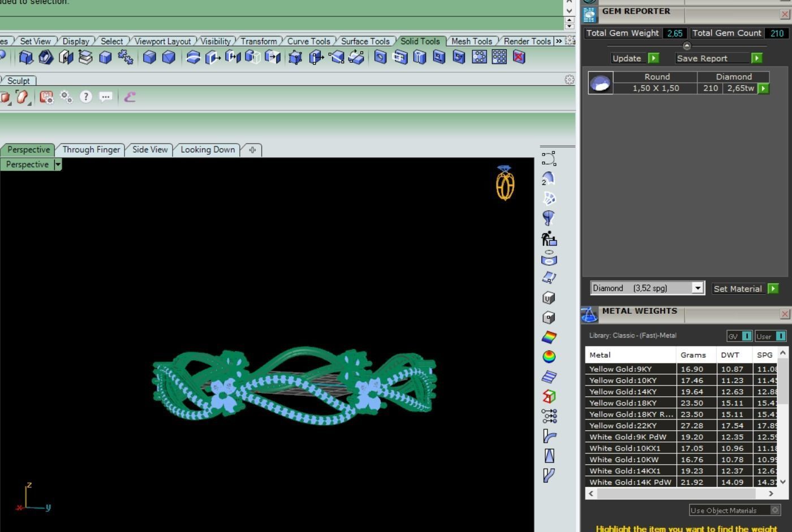
Task: Open the Perspective viewport menu arrow
Action: [58, 165]
